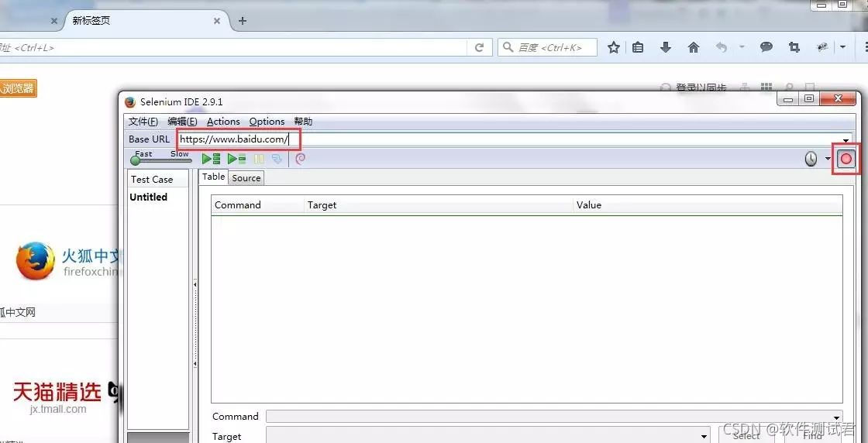Play the current test case
Image resolution: width=868 pixels, height=443 pixels.
pos(236,159)
